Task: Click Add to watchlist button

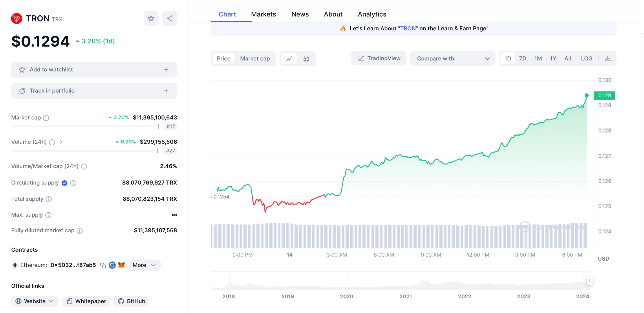Action: point(94,70)
